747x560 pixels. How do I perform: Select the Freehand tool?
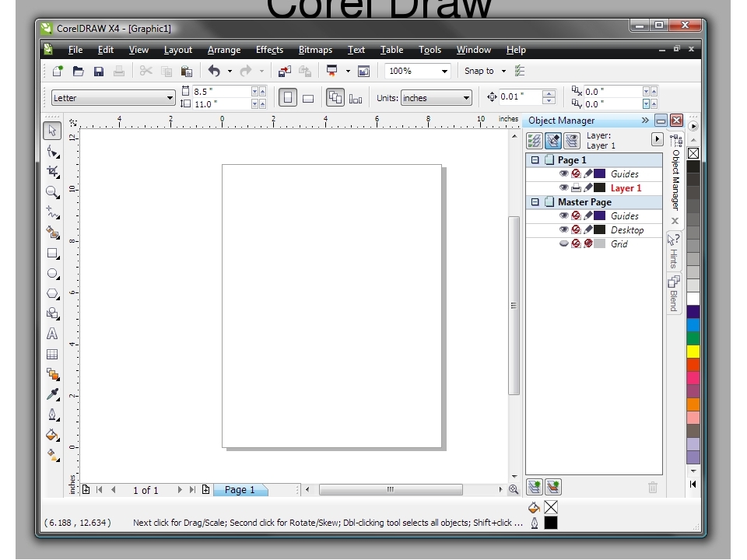[52, 212]
